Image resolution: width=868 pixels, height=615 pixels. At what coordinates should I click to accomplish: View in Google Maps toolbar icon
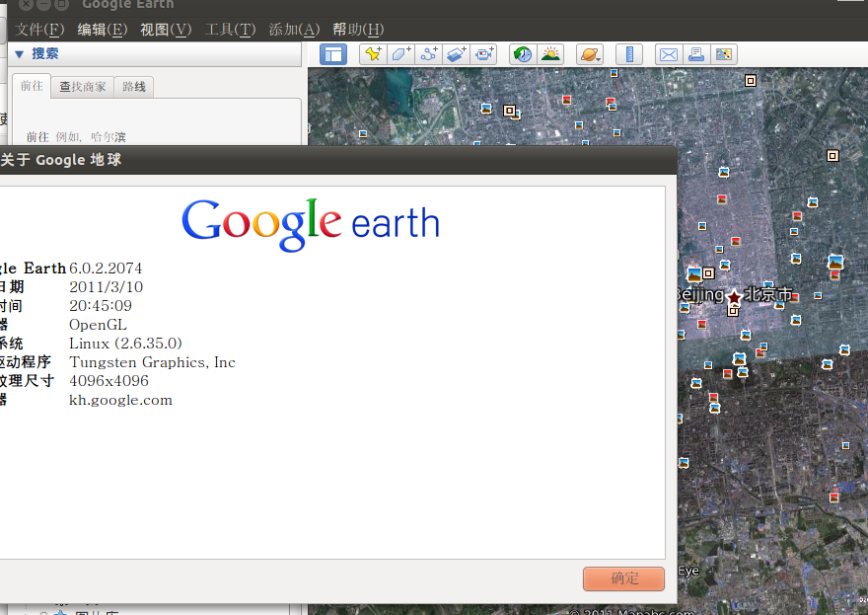point(724,54)
